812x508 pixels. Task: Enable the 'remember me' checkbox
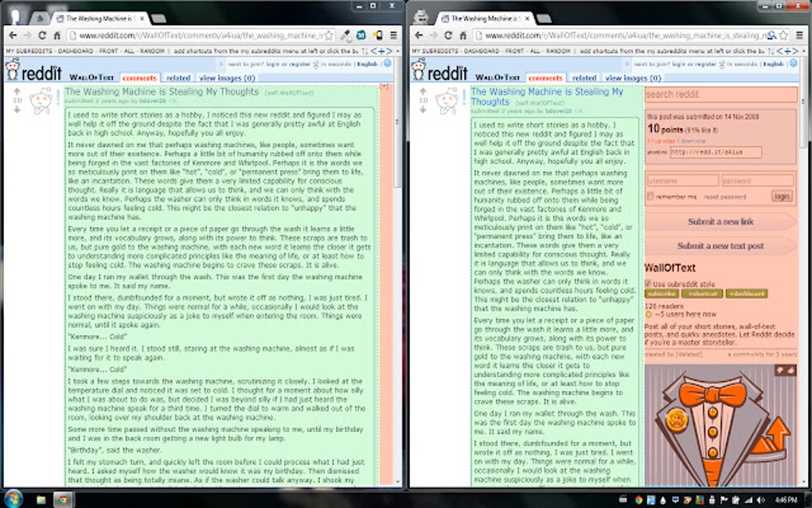point(650,195)
